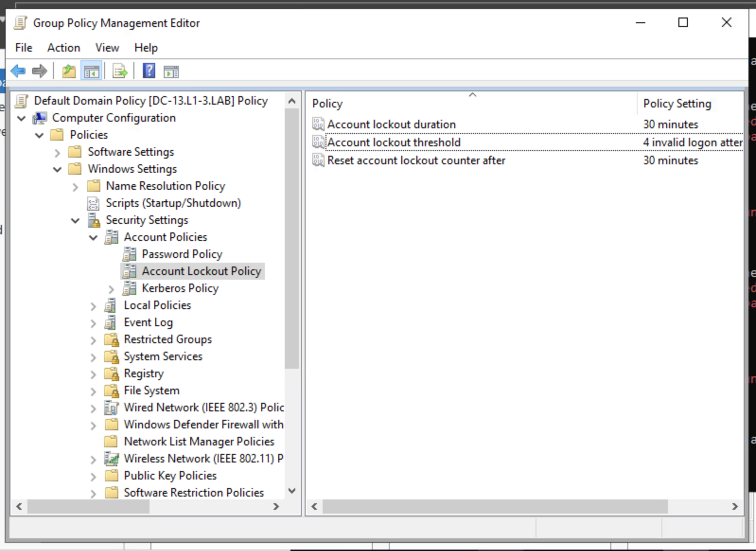Select Windows Defender Firewall node
This screenshot has width=756, height=551.
[x=203, y=425]
